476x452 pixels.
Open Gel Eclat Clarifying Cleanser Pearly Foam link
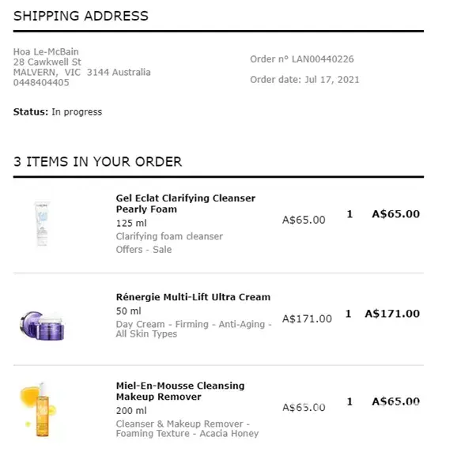(185, 204)
